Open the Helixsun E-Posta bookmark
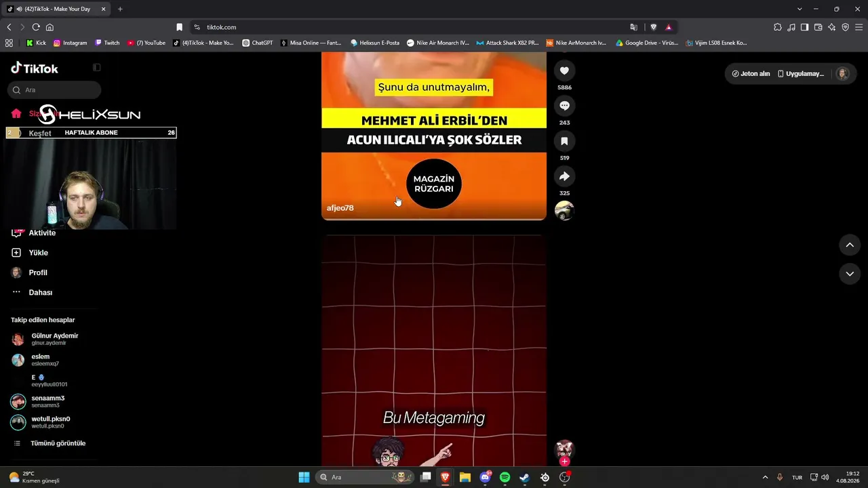 [x=375, y=43]
